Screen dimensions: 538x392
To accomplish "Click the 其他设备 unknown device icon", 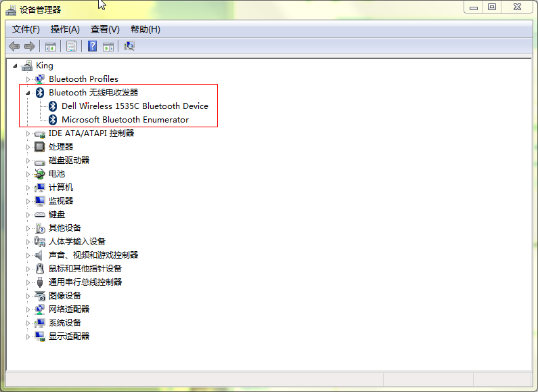I will coord(40,228).
